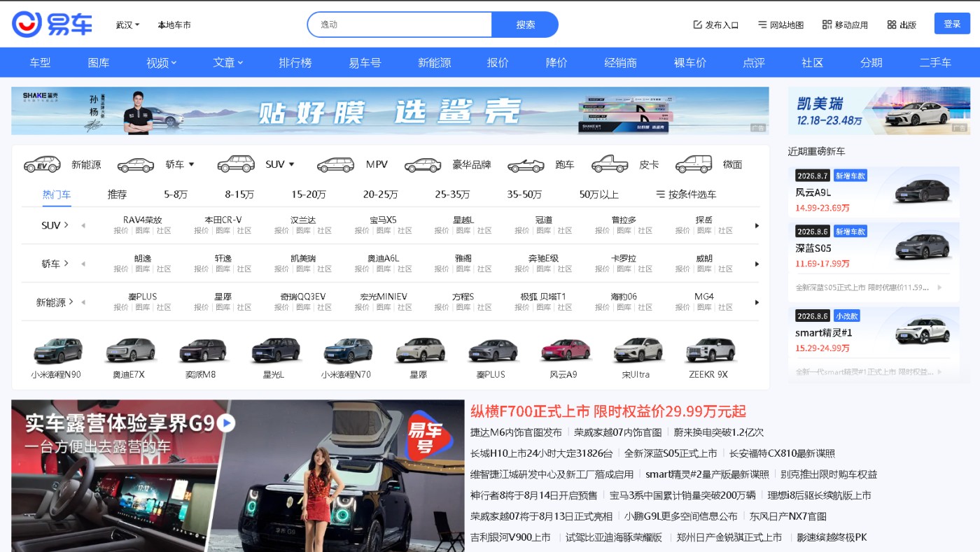Switch to the 8-15万 price tab

point(239,194)
